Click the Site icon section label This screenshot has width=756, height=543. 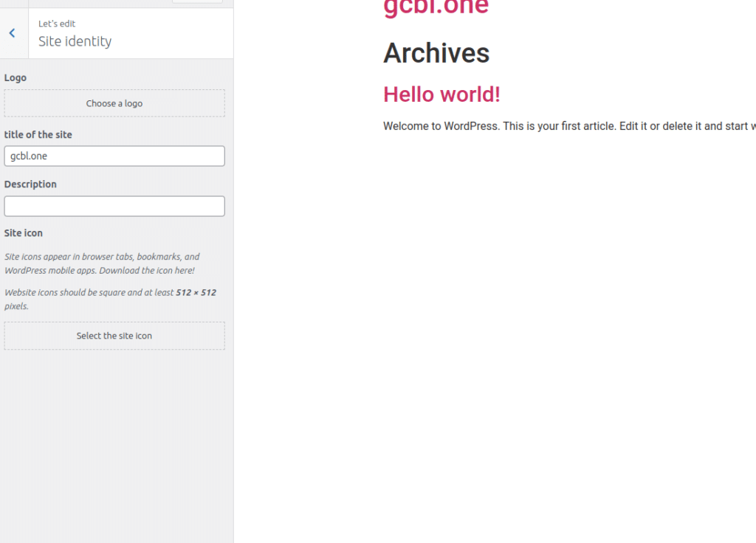click(x=24, y=233)
